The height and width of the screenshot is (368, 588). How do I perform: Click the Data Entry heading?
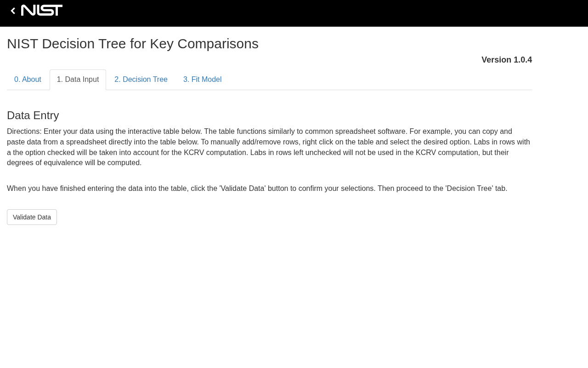coord(33,115)
